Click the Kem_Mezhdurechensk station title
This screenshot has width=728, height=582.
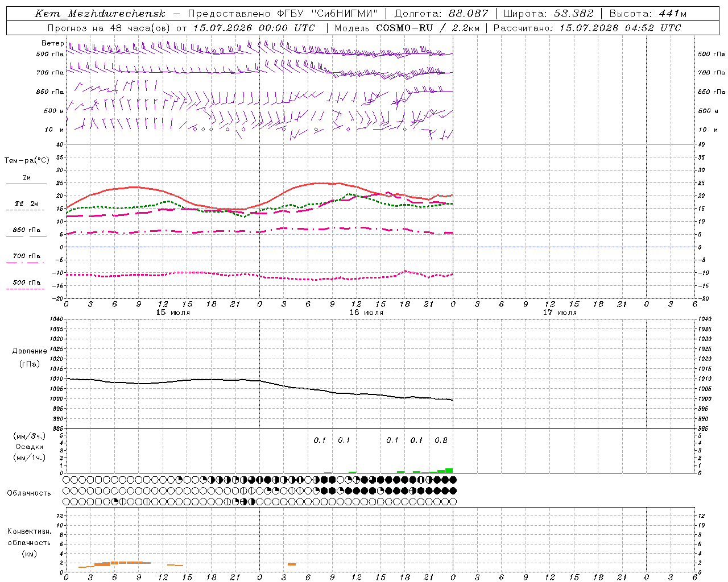[x=100, y=14]
